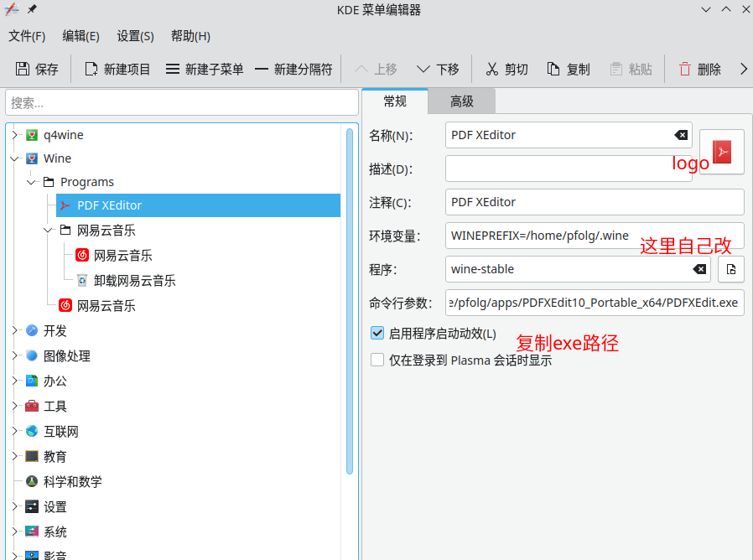
Task: Click the Move Down button
Action: [438, 70]
